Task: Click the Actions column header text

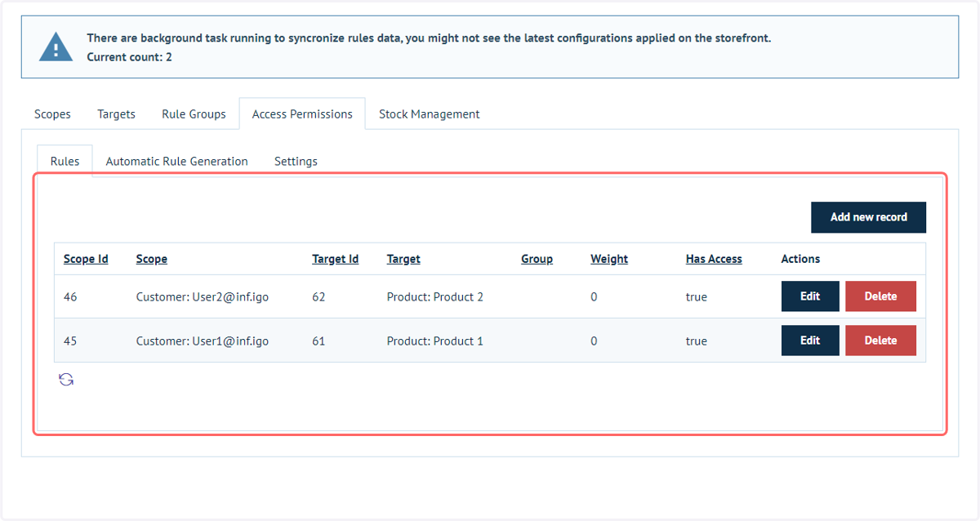Action: pyautogui.click(x=800, y=259)
